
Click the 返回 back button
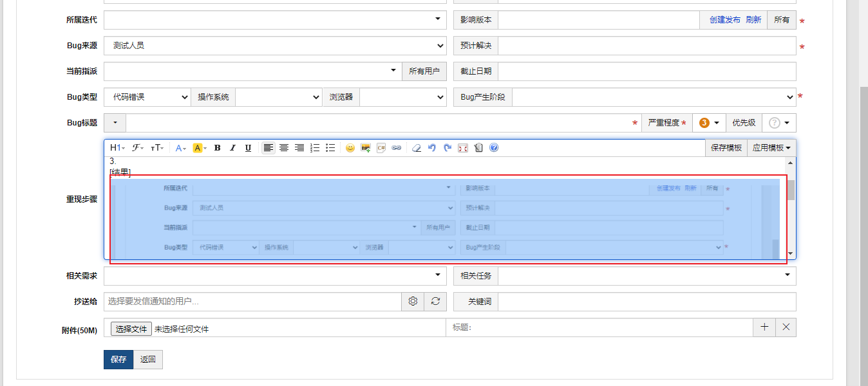[148, 359]
